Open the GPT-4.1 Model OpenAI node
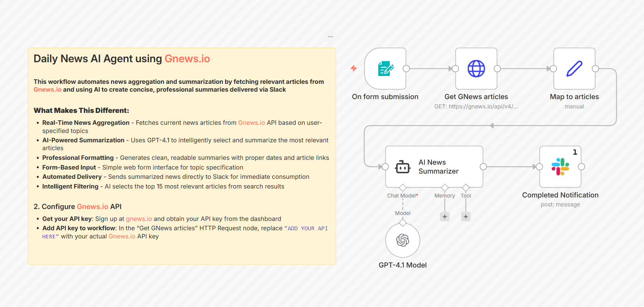 pos(402,240)
